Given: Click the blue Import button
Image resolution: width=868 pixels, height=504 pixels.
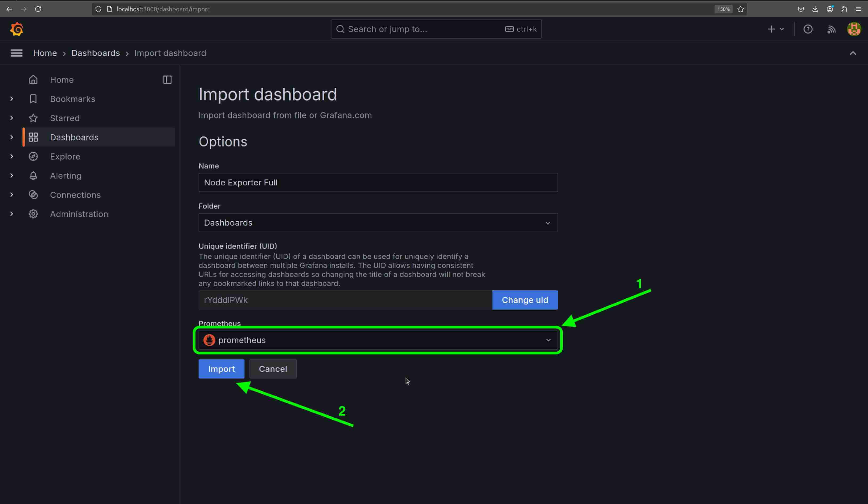Looking at the screenshot, I should [221, 369].
